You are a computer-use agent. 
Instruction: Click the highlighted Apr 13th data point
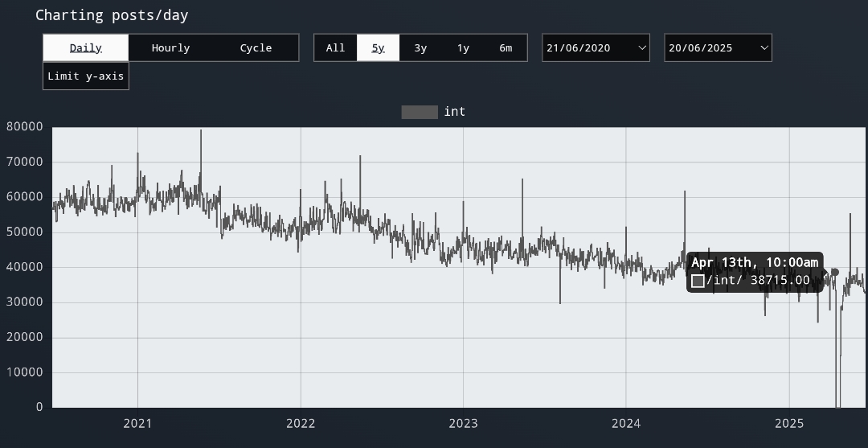pos(835,272)
